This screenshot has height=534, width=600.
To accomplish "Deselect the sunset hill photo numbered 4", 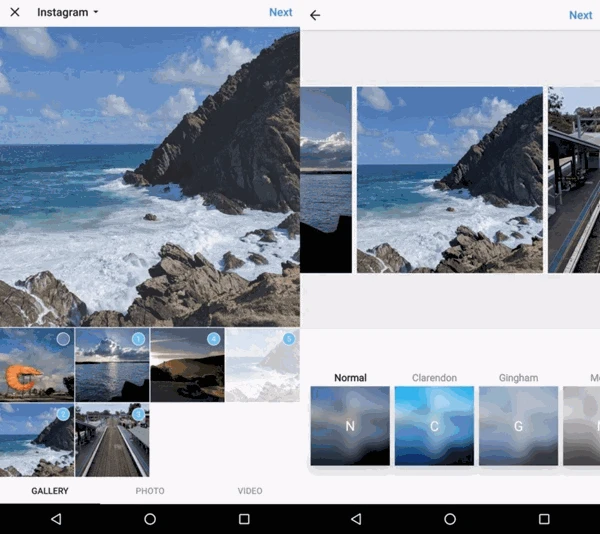I will click(213, 340).
